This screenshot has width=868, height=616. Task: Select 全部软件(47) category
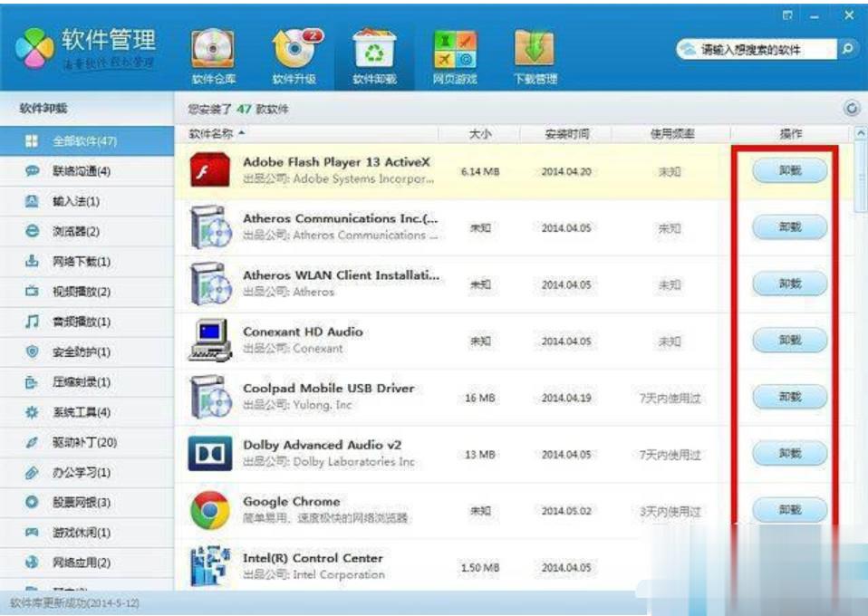tap(84, 141)
